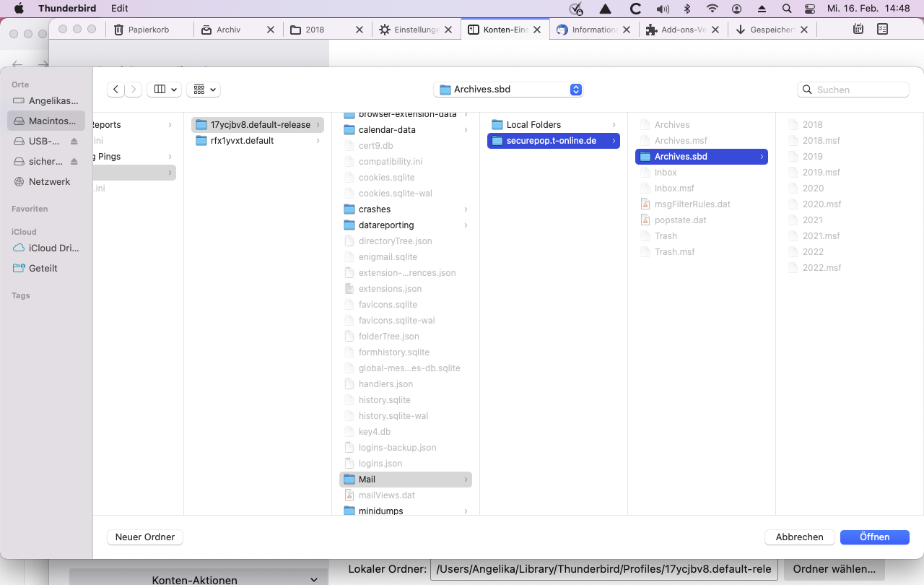This screenshot has height=585, width=924.
Task: Select the rfx1yvxt.default profile folder
Action: point(258,141)
